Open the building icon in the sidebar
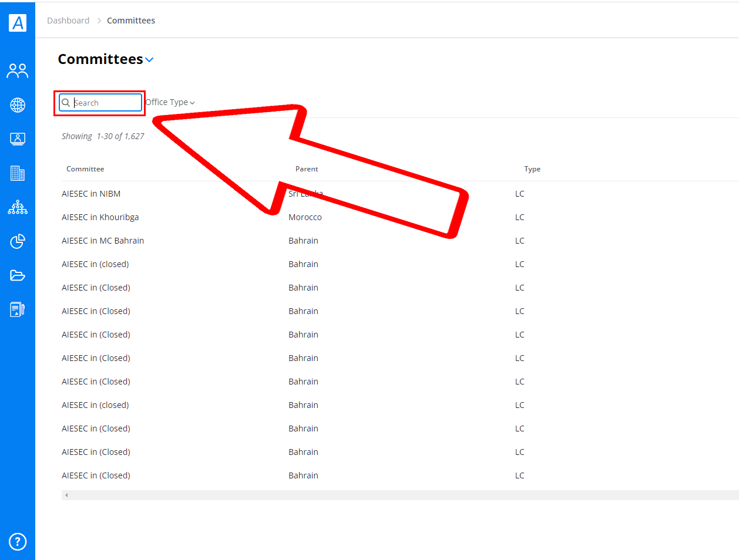This screenshot has width=739, height=560. (x=18, y=173)
